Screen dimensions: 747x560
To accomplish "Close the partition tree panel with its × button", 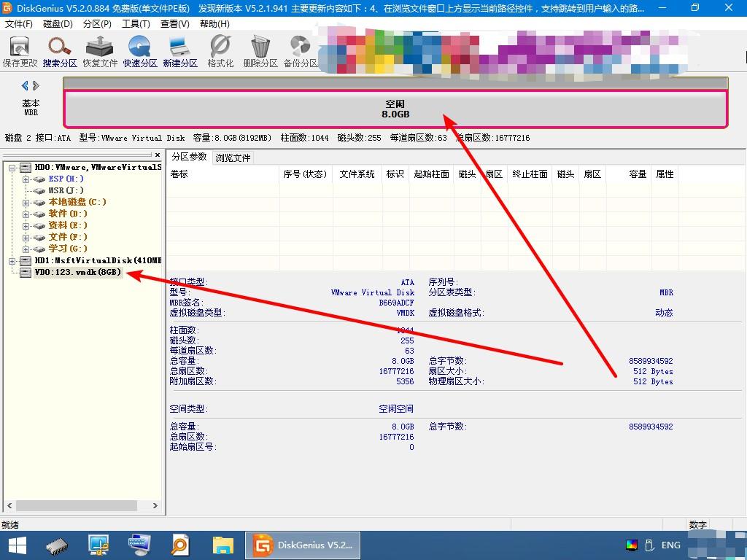I will point(158,155).
